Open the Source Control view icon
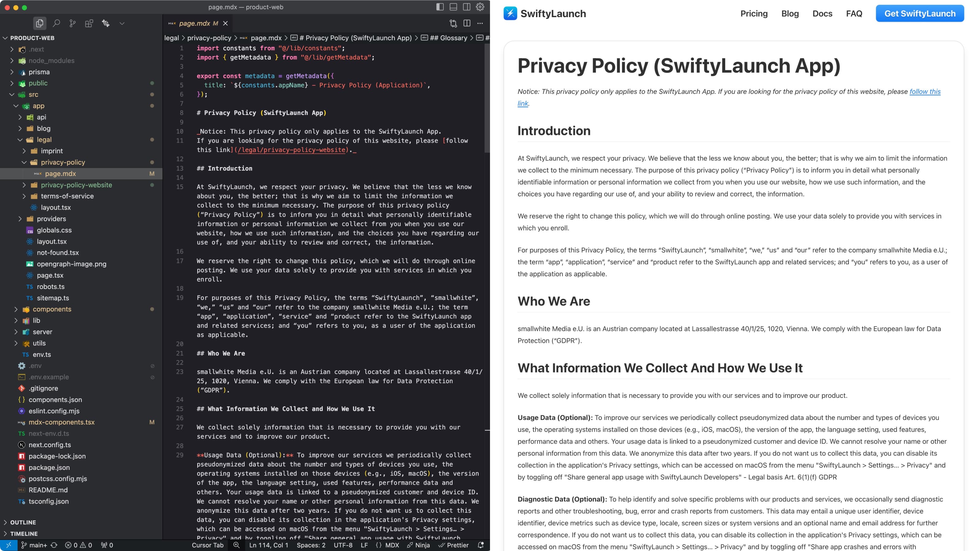 tap(73, 24)
